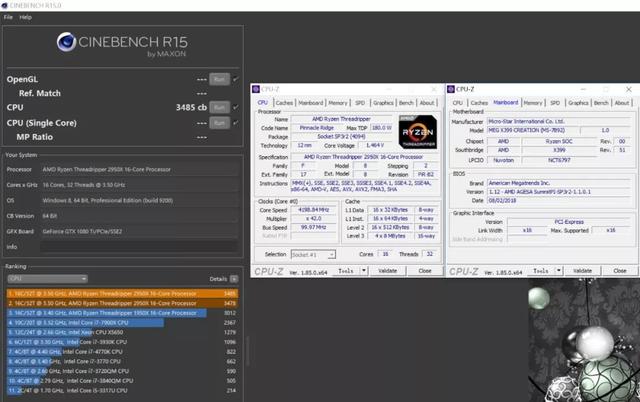This screenshot has width=640, height=402.
Task: Open Tools dropdown arrow in left CPU-Z window
Action: (x=364, y=271)
